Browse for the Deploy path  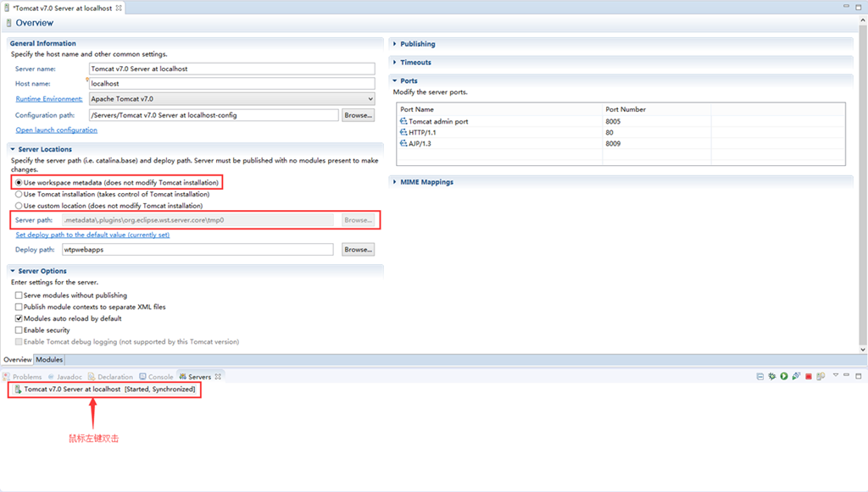pyautogui.click(x=359, y=249)
